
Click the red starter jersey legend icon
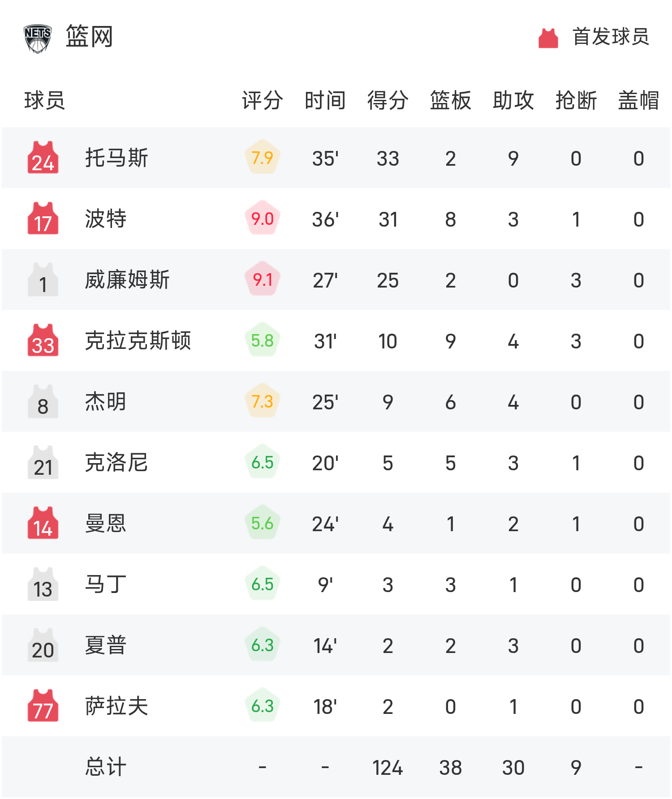point(548,38)
